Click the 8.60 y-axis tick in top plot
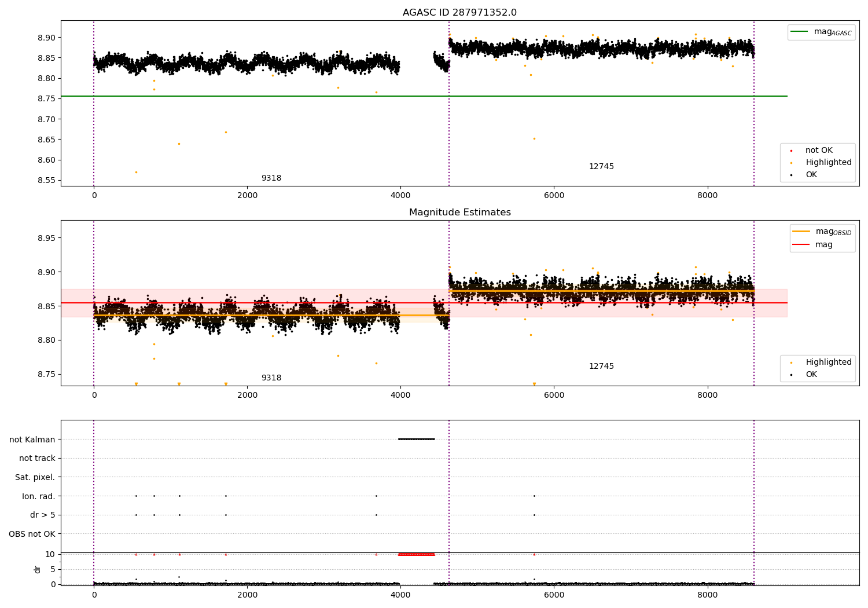Screen dimensions: 868x608 [46, 160]
